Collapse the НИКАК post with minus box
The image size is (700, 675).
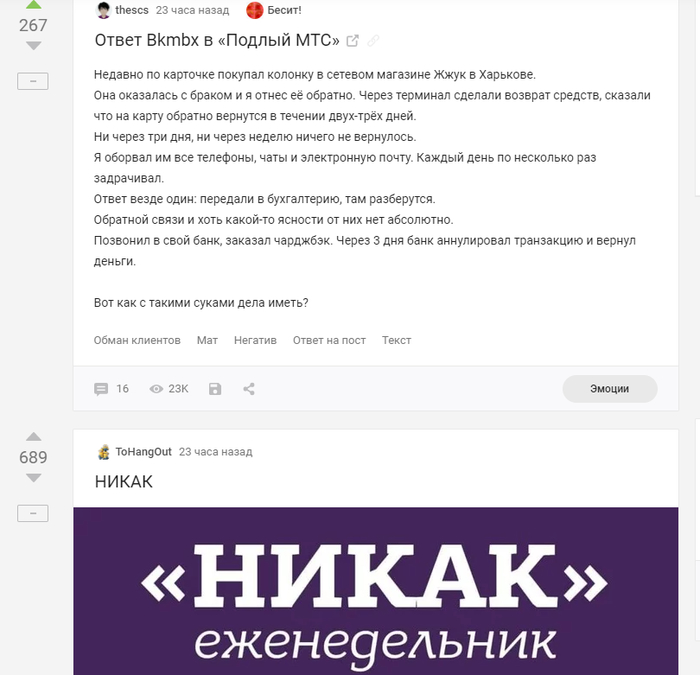coord(33,513)
